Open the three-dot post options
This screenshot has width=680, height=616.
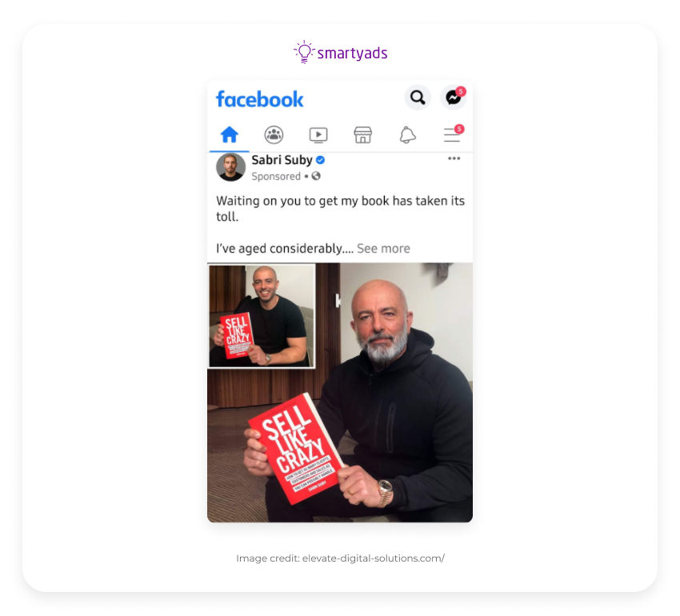454,158
